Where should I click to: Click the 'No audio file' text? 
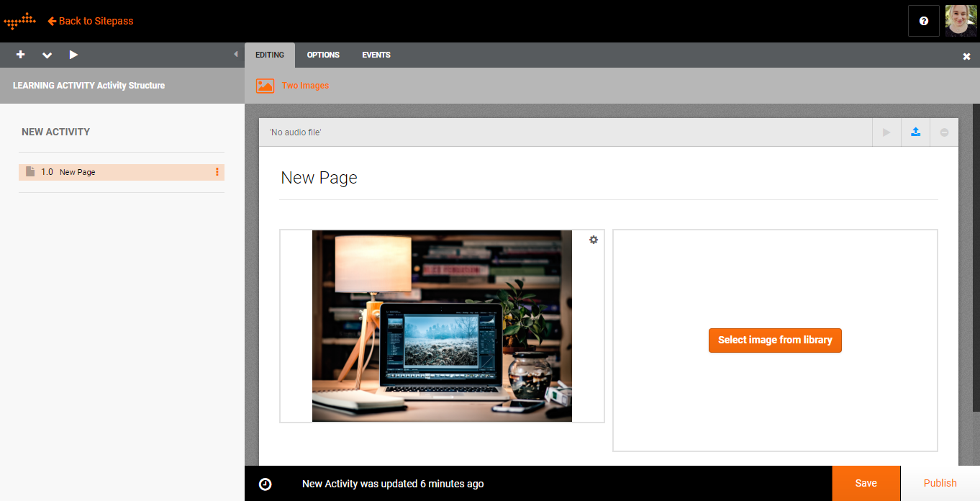[295, 132]
